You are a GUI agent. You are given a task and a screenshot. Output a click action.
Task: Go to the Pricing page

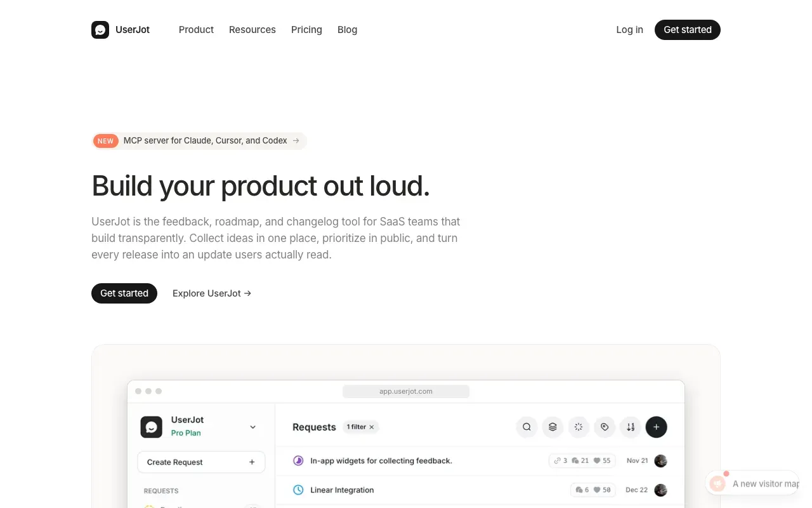click(x=306, y=30)
